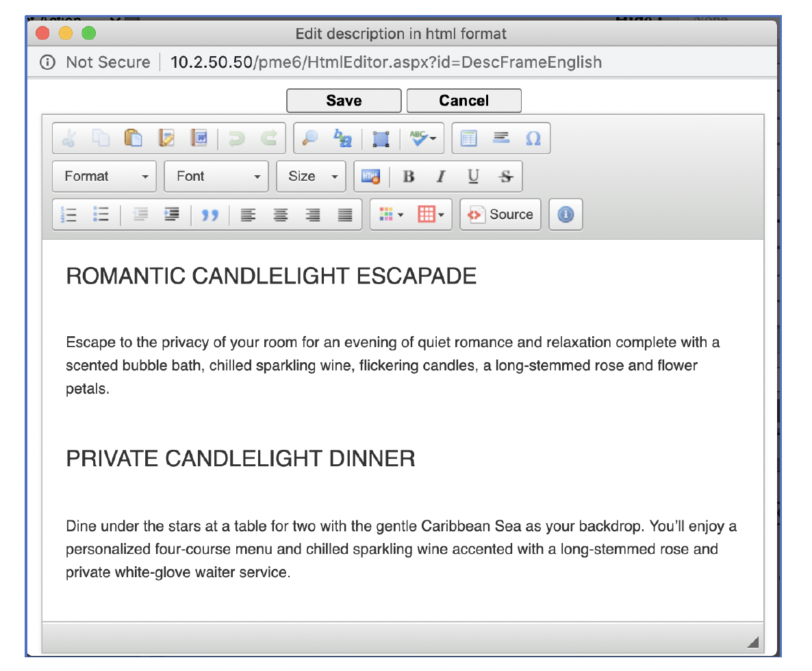Insert special character omega icon
This screenshot has width=812, height=671.
click(533, 138)
